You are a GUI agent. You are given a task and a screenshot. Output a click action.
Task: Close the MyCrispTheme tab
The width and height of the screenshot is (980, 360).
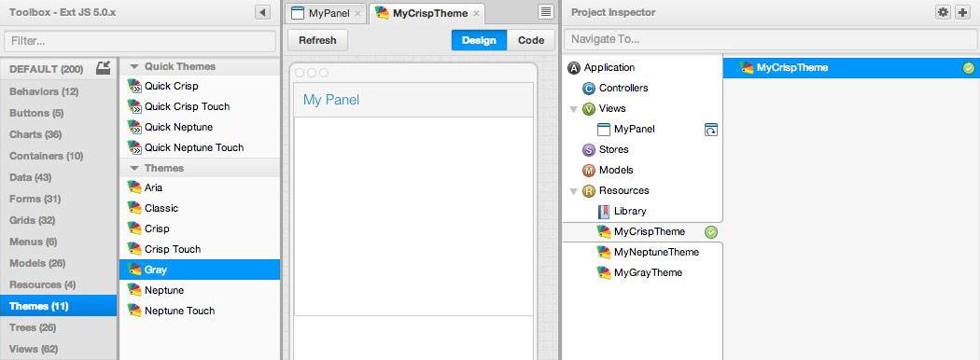click(x=476, y=13)
